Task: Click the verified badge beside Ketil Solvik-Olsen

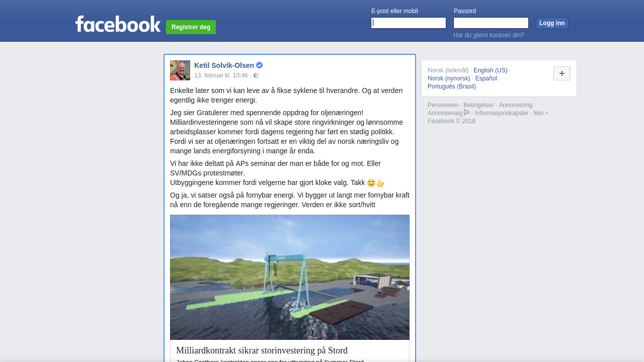Action: click(x=260, y=65)
